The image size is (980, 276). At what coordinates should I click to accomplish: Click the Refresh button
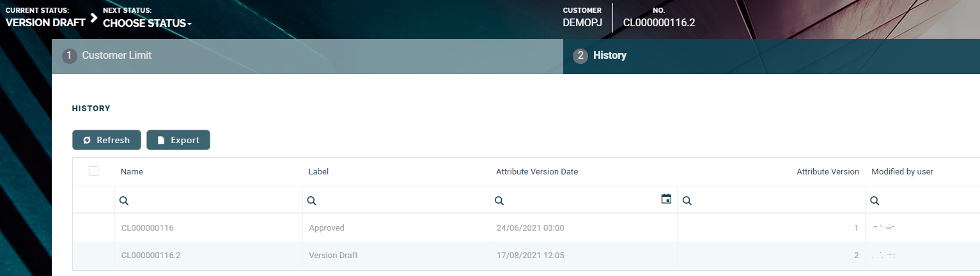pos(107,140)
